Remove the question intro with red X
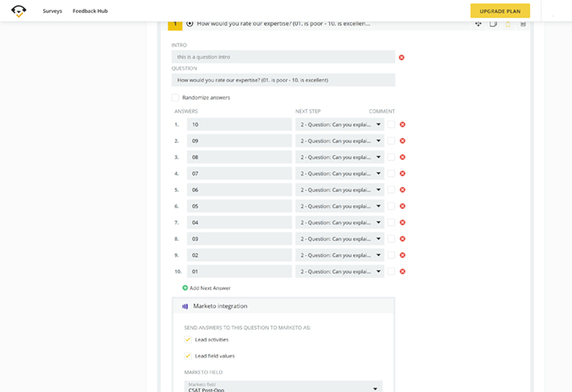 click(401, 57)
